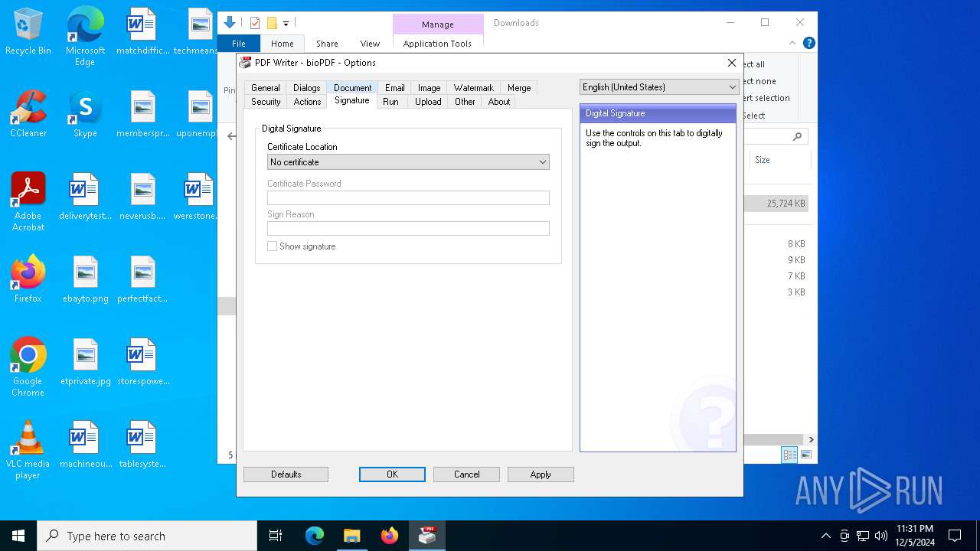Viewport: 980px width, 551px height.
Task: Switch to the Run tab
Action: [390, 102]
